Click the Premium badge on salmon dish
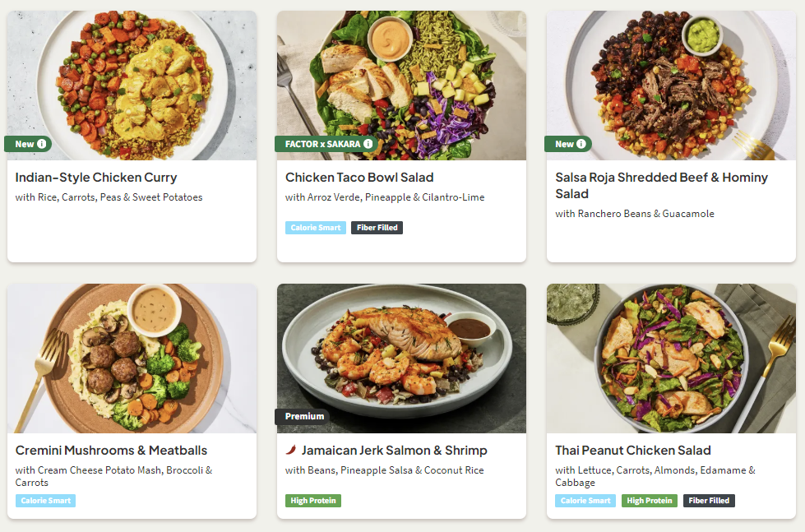805x532 pixels. 303,417
